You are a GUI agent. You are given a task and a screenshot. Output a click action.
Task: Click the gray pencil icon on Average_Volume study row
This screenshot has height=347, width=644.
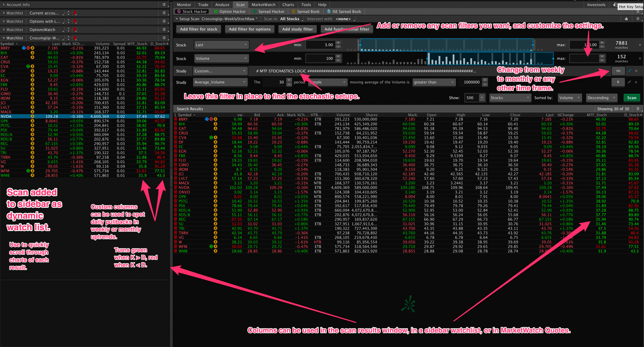[x=629, y=82]
